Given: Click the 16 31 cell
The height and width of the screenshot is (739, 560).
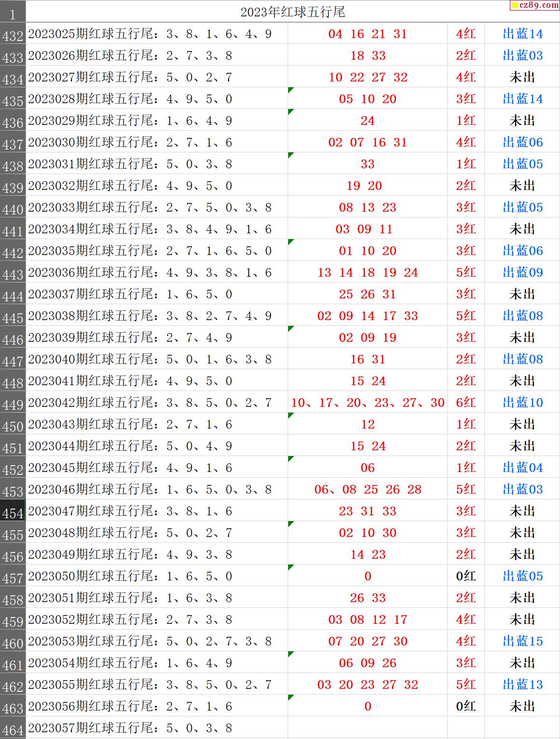Looking at the screenshot, I should pyautogui.click(x=368, y=359).
